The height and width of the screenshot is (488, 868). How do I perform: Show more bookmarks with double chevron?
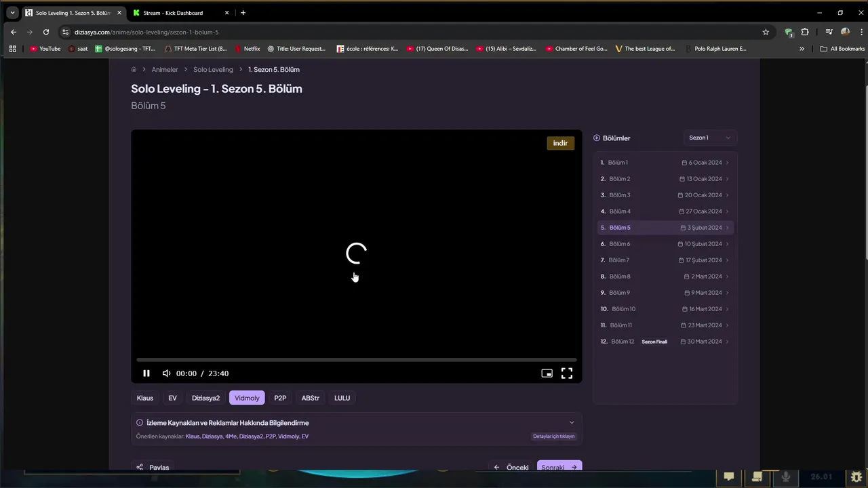point(802,49)
